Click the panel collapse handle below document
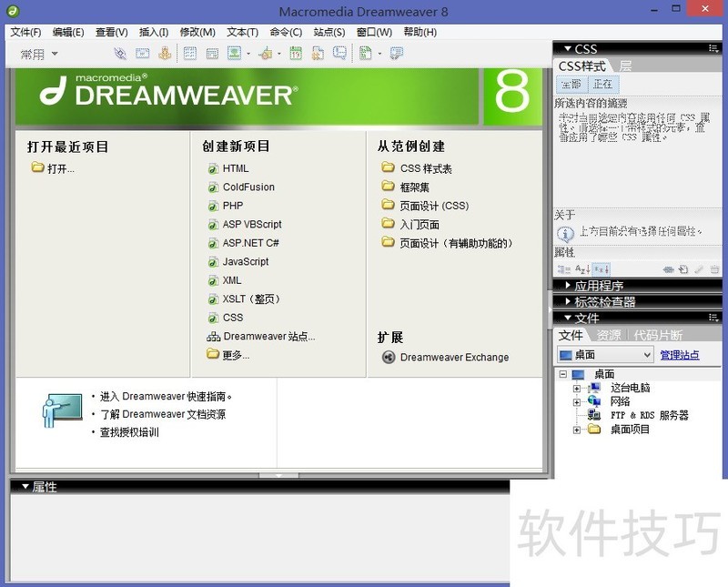728x587 pixels. pyautogui.click(x=278, y=475)
